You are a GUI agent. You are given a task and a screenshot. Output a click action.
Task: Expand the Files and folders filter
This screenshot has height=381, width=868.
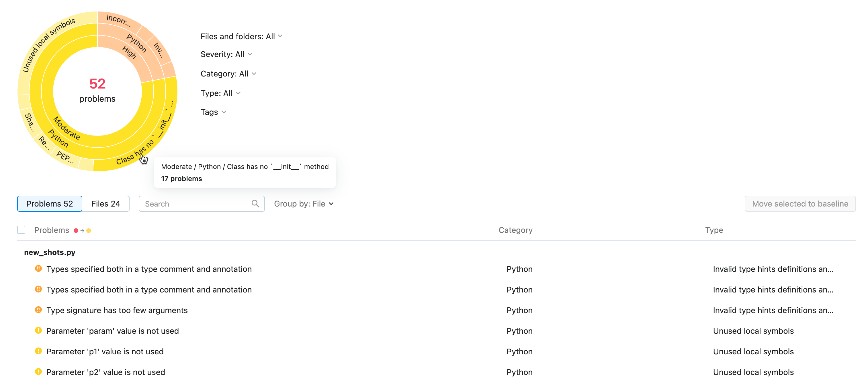pyautogui.click(x=241, y=36)
